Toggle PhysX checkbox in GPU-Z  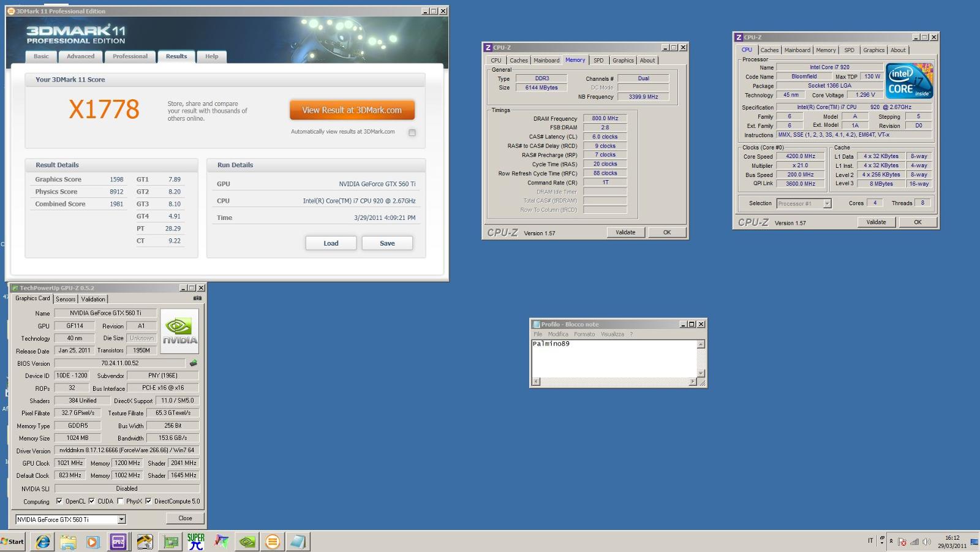[x=120, y=501]
